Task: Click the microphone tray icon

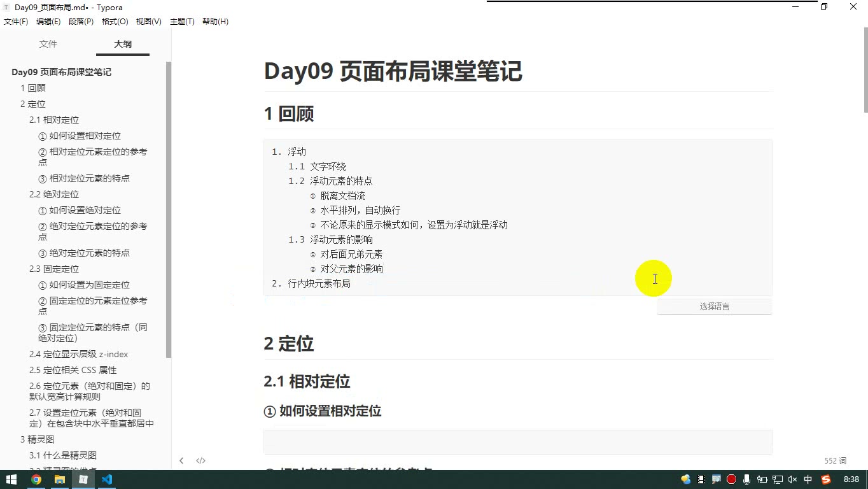Action: coord(747,479)
